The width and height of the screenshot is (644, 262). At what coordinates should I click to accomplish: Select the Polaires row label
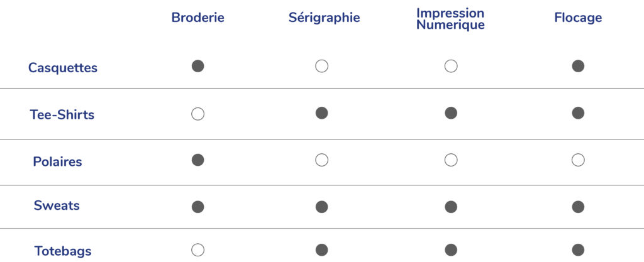(57, 161)
